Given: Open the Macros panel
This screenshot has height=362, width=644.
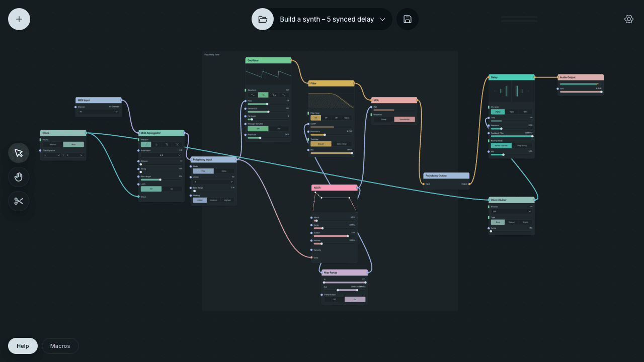Looking at the screenshot, I should 60,346.
